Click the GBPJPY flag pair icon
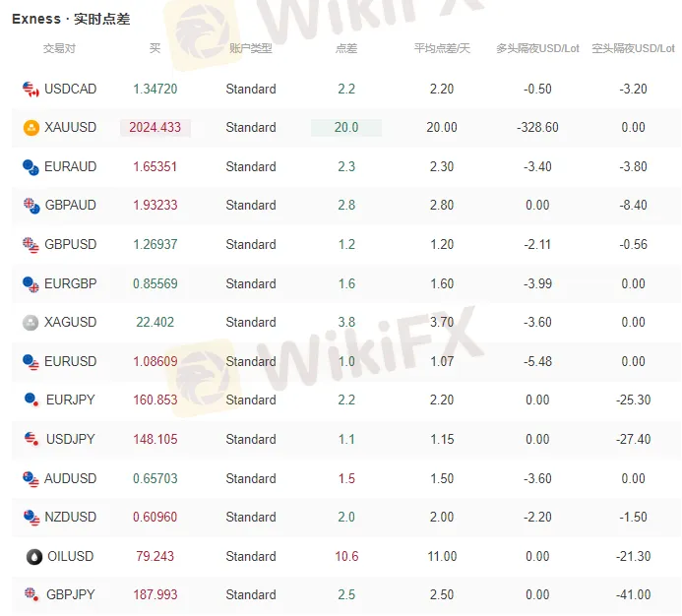The width and height of the screenshot is (682, 616). (31, 593)
